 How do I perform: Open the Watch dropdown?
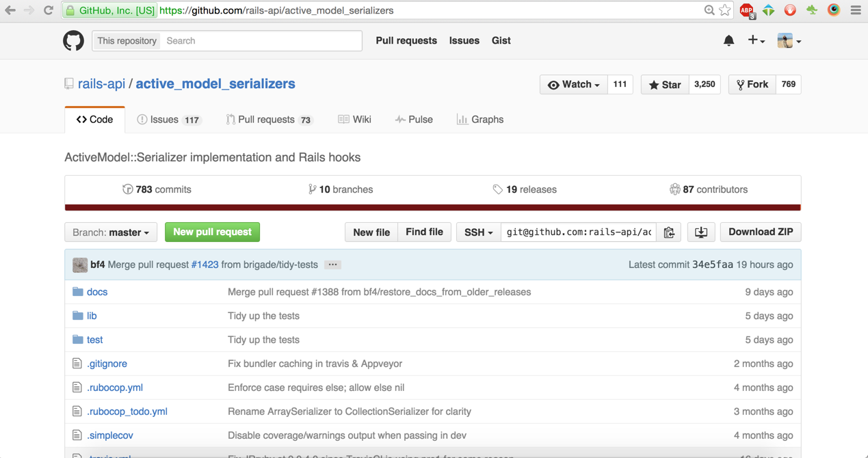click(x=574, y=85)
